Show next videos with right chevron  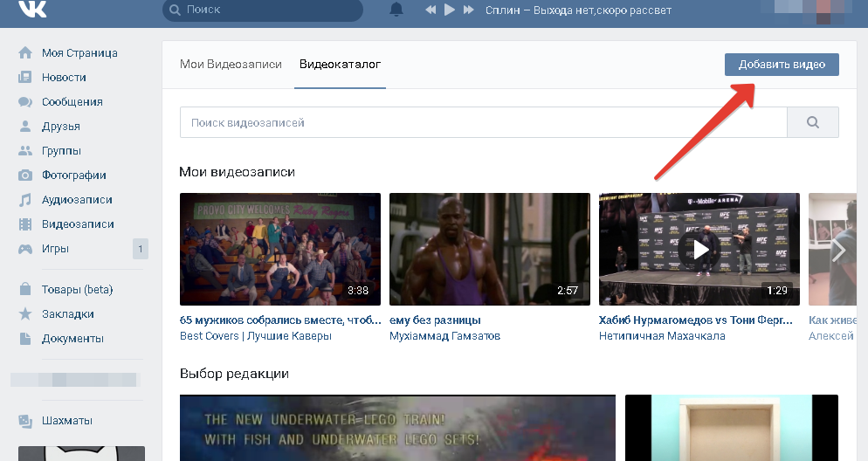[838, 251]
